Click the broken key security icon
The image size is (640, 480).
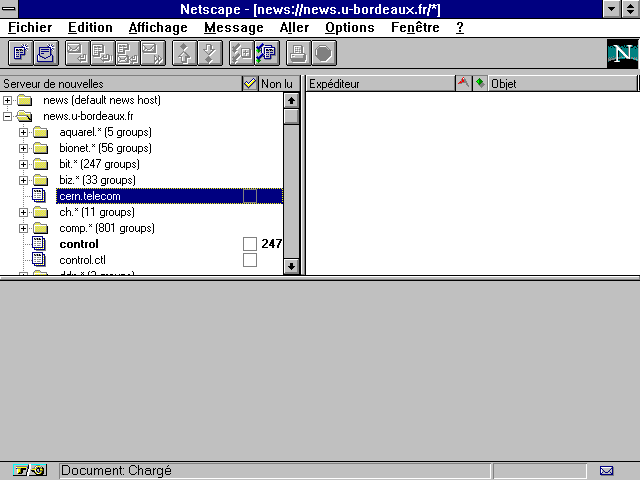point(30,471)
